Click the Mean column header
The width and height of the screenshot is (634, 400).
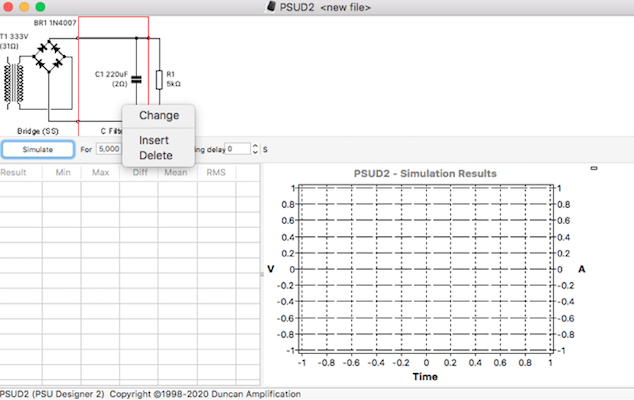(x=176, y=173)
